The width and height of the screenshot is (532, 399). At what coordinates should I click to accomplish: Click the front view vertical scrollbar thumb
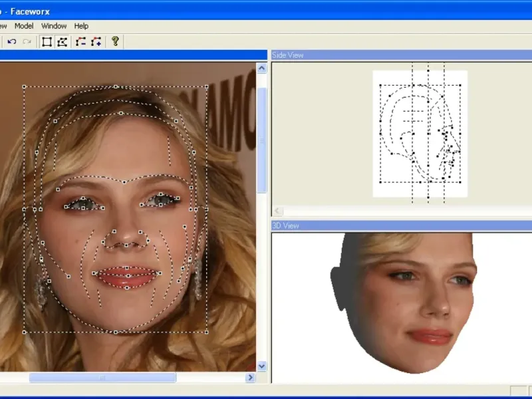(261, 140)
